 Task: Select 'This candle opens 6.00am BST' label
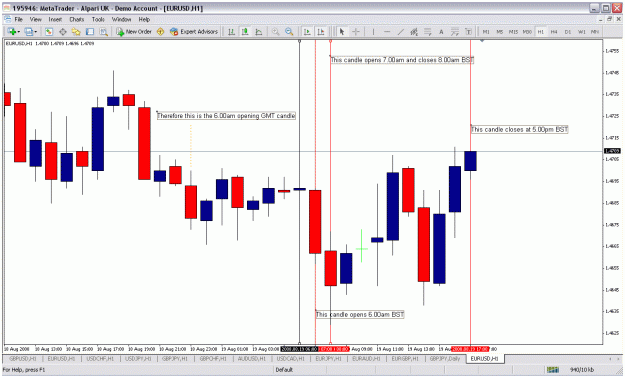click(360, 315)
